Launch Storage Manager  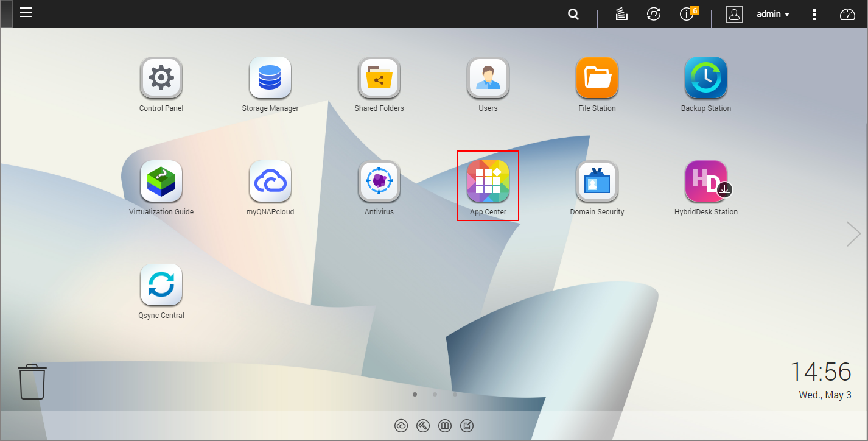270,76
